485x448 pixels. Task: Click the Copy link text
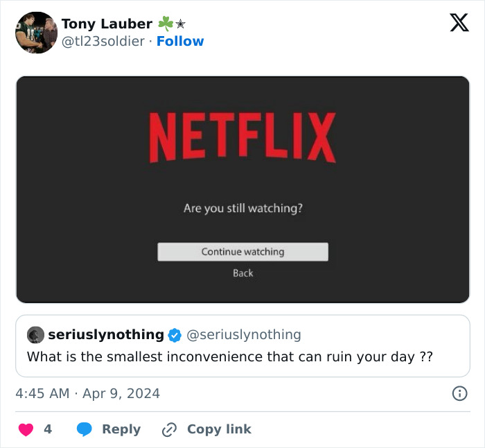click(x=219, y=429)
